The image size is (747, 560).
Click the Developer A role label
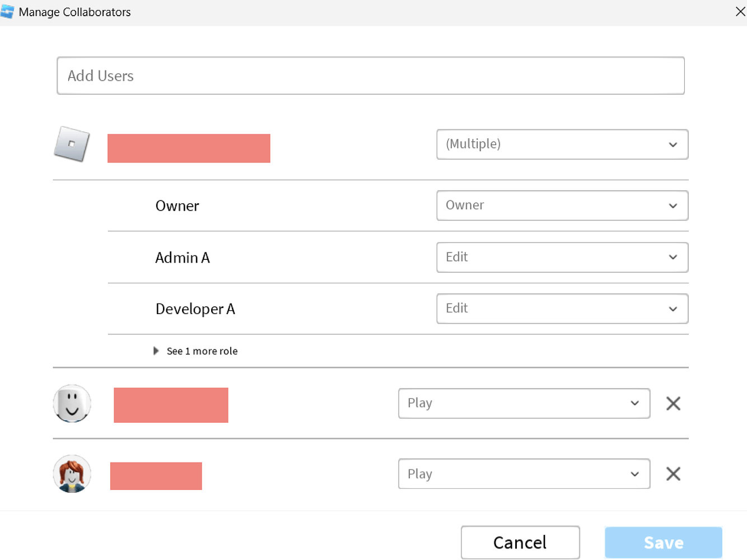click(195, 309)
